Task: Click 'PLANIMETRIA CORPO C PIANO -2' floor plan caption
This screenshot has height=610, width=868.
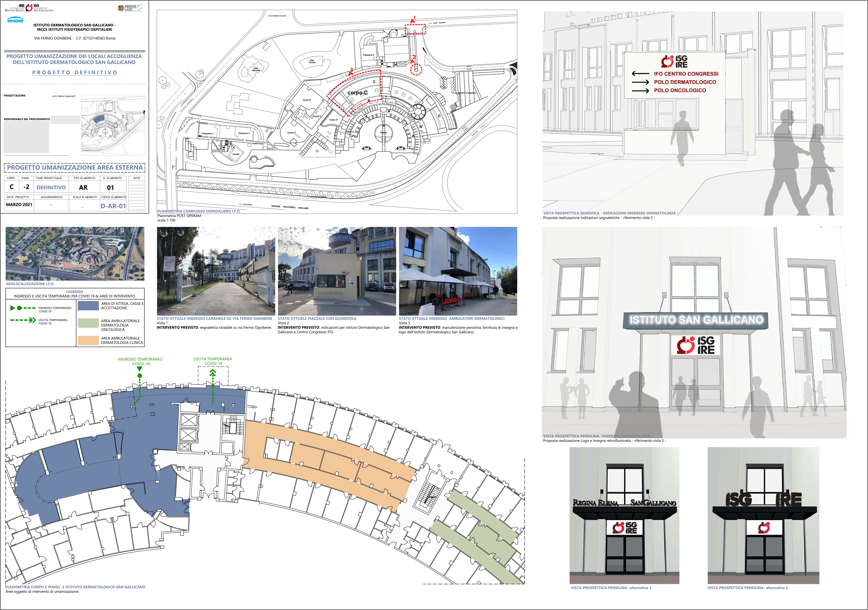Action: click(75, 587)
